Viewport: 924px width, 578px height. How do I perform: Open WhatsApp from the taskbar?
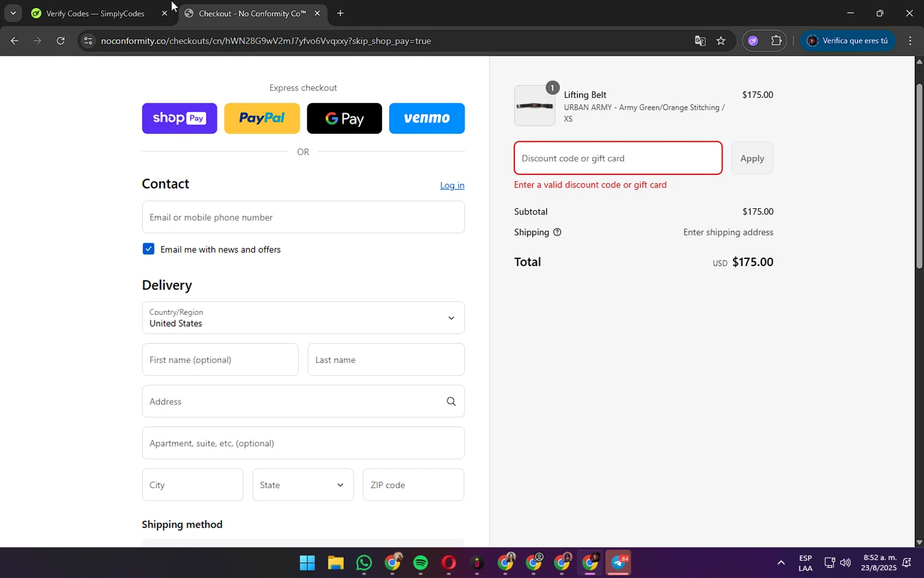pyautogui.click(x=364, y=563)
